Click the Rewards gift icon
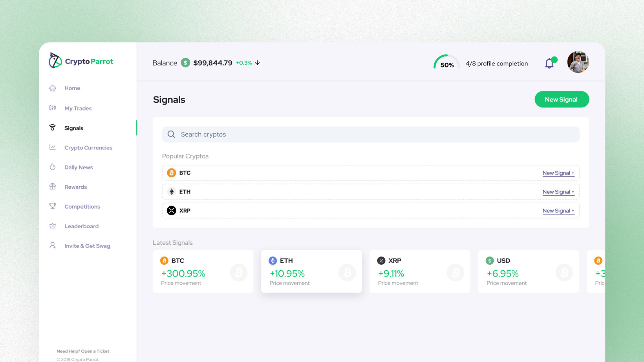 53,187
